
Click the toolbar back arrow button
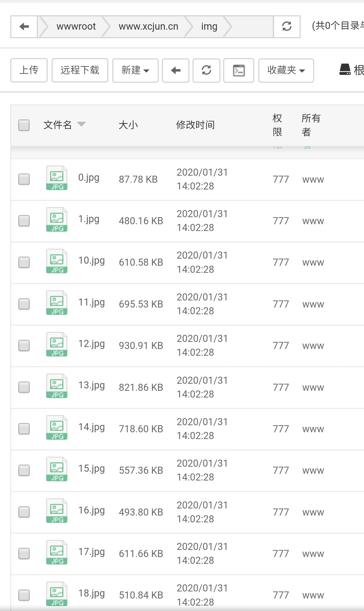pos(176,70)
